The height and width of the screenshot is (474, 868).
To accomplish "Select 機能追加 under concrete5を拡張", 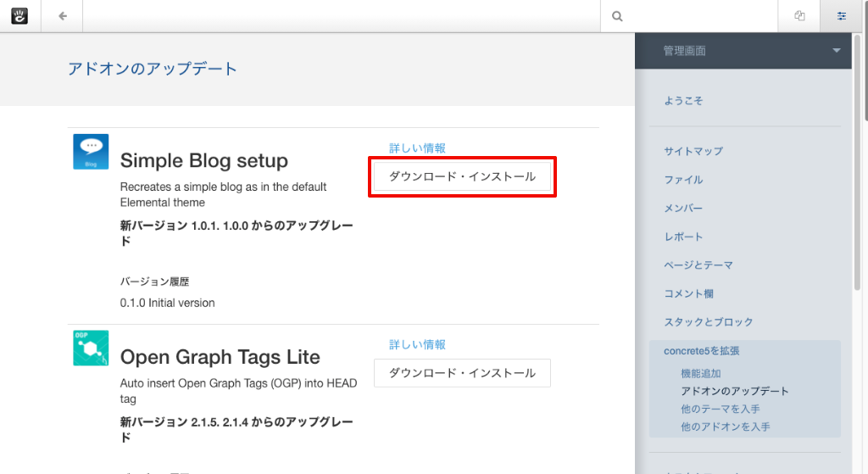I will point(701,374).
